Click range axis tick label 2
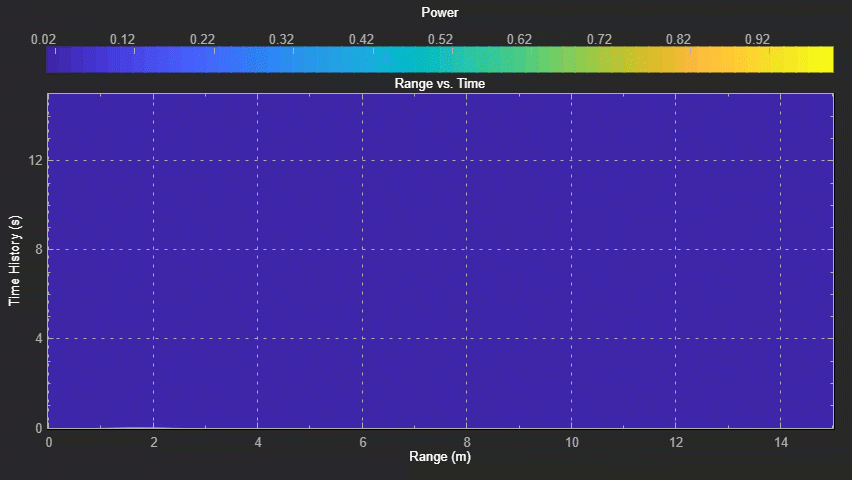 154,442
